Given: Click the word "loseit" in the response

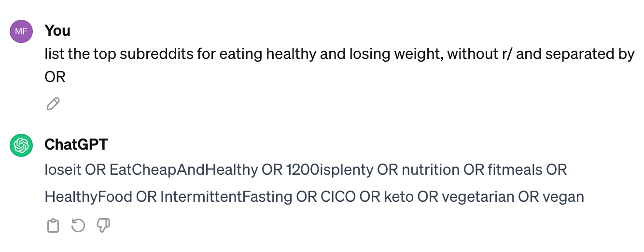Looking at the screenshot, I should tap(63, 169).
